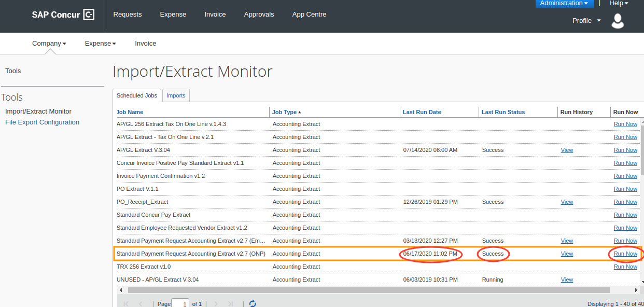
Task: Click the 06/17/2020 11:02 PM run date
Action: [x=430, y=254]
